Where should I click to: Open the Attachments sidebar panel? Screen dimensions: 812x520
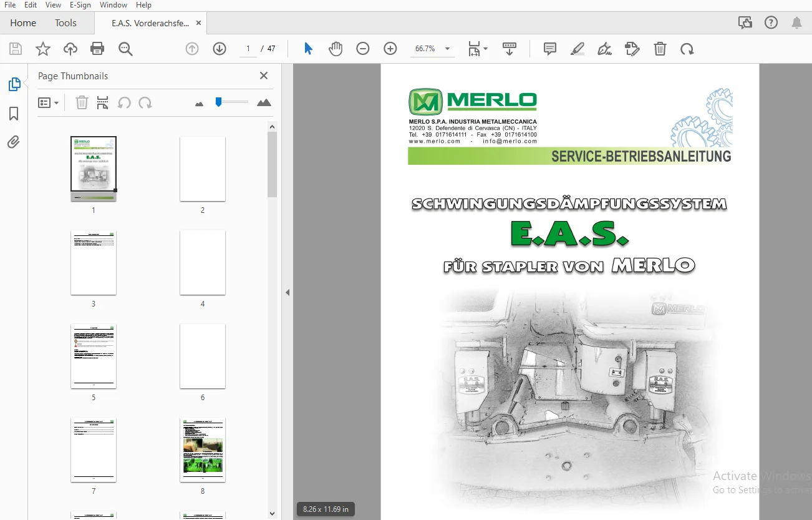click(x=14, y=142)
